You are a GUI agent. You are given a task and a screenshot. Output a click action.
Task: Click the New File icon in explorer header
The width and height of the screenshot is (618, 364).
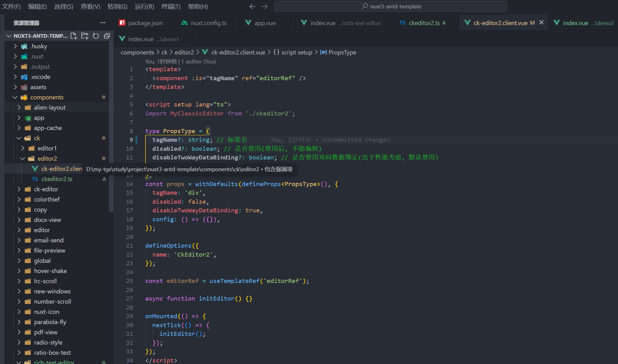[x=74, y=36]
